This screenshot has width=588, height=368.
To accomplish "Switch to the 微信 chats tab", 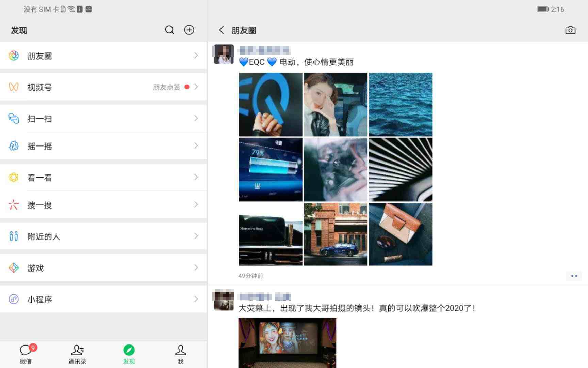I will 26,354.
